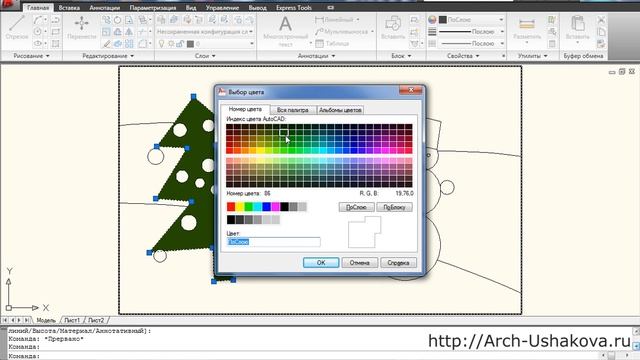Pick the magenta standard color swatch
The height and width of the screenshot is (360, 640).
(x=276, y=207)
